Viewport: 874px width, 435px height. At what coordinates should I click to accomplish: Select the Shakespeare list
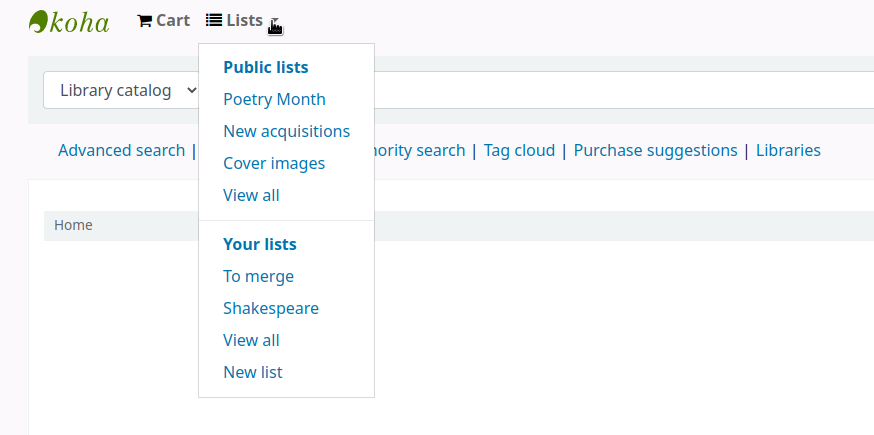[x=271, y=309]
